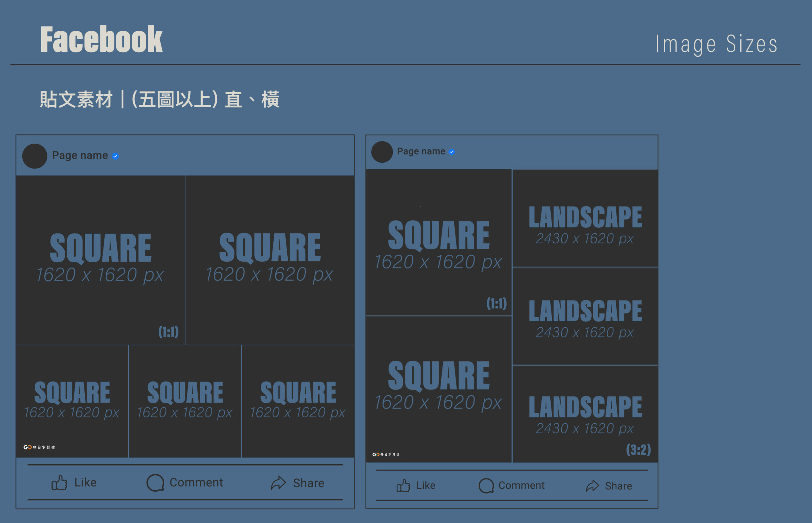Image resolution: width=812 pixels, height=523 pixels.
Task: Open top-left SQUARE image with (1:1) label in left post
Action: click(x=101, y=260)
